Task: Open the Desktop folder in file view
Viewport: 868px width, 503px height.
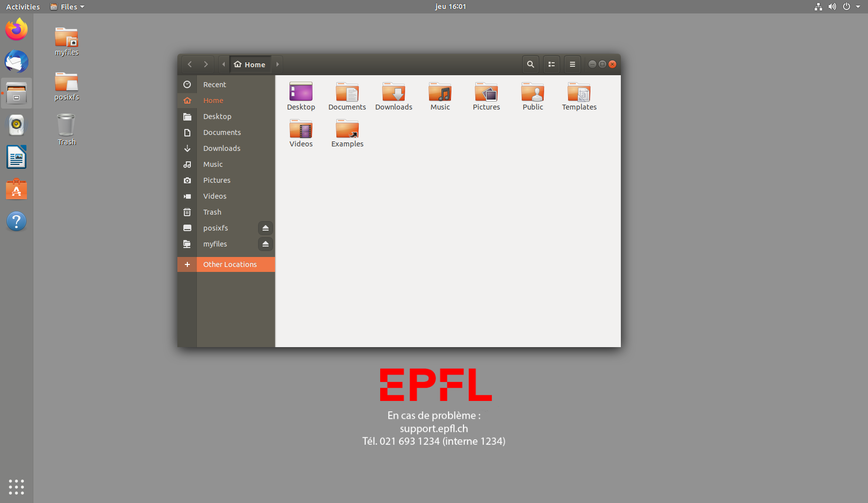Action: pos(301,97)
